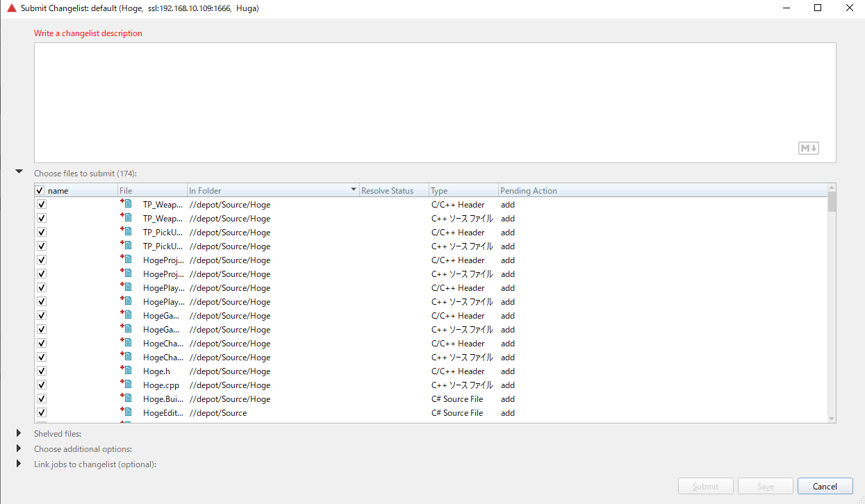Screen dimensions: 865x504
Task: Click file icon of HogePlay... C++ source row
Action: pyautogui.click(x=126, y=301)
